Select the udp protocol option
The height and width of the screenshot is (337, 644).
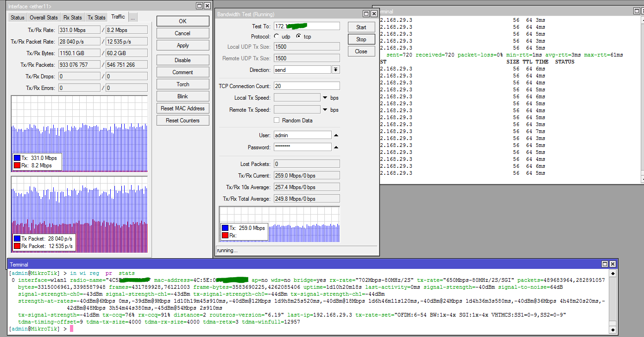[x=277, y=37]
